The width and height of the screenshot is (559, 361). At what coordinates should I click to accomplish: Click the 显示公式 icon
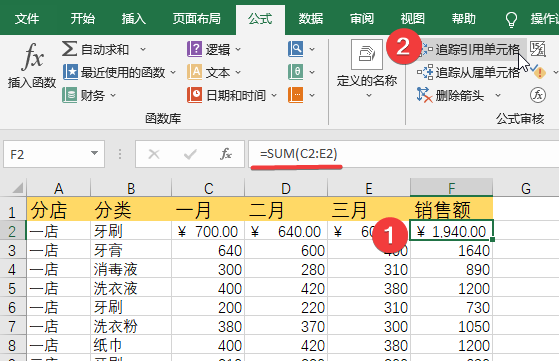(538, 49)
